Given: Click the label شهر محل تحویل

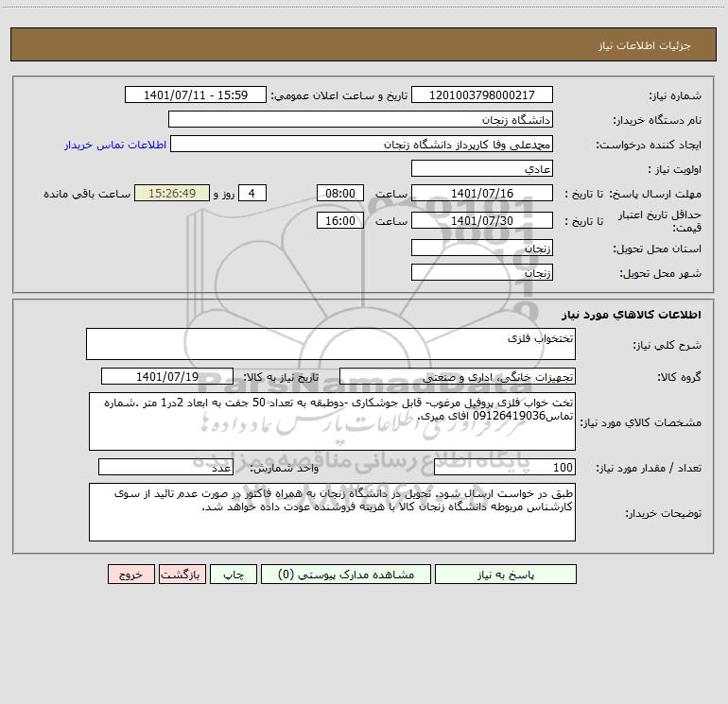Looking at the screenshot, I should point(660,273).
